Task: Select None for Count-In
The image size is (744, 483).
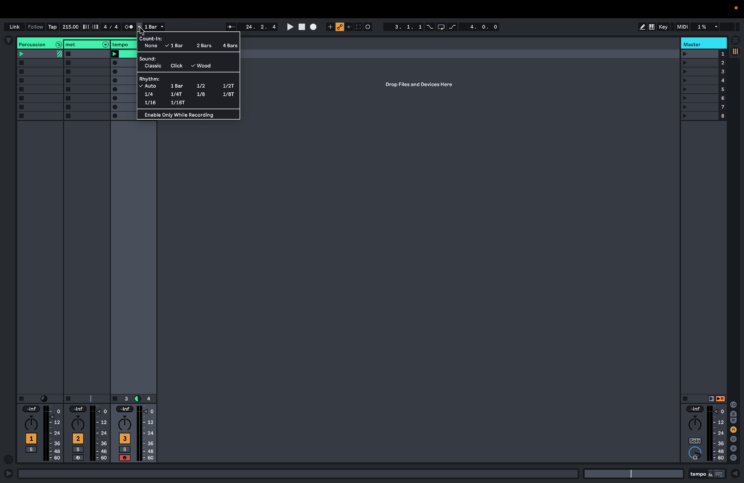Action: coord(150,46)
